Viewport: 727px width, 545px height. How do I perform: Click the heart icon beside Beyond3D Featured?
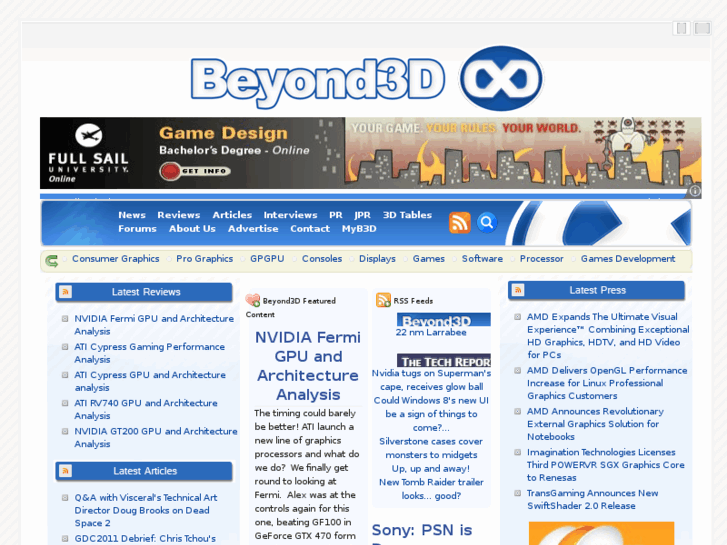pos(253,300)
